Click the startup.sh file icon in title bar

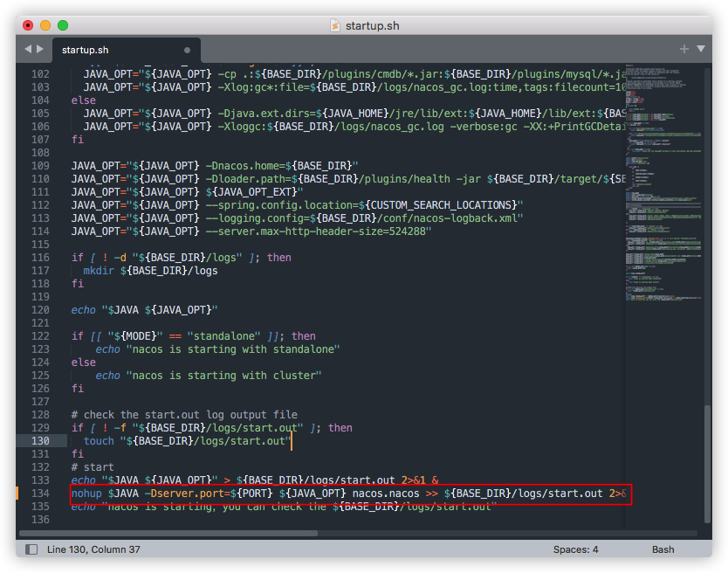(x=334, y=25)
